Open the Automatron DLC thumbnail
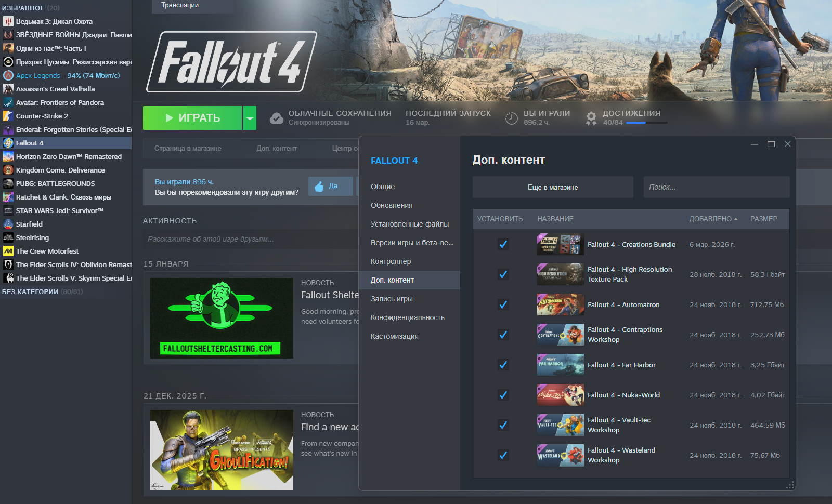The image size is (832, 504). click(x=561, y=304)
